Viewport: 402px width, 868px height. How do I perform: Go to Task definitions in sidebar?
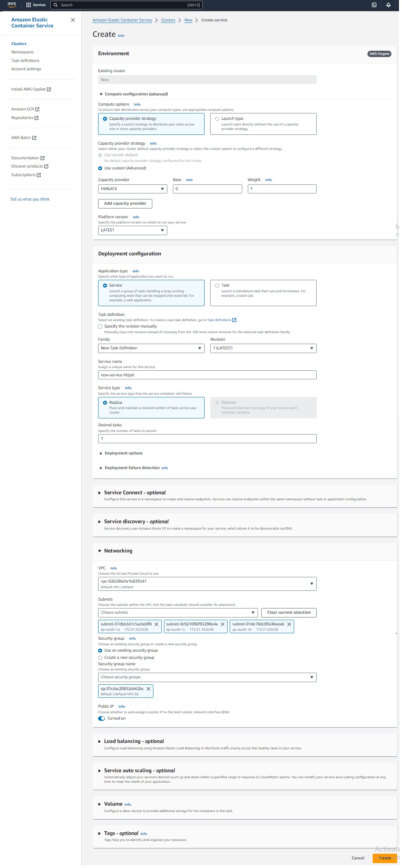coord(25,60)
